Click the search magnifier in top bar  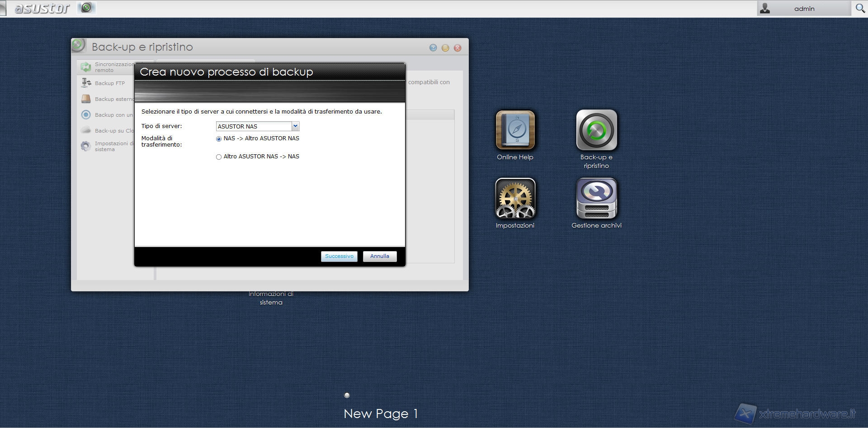860,9
